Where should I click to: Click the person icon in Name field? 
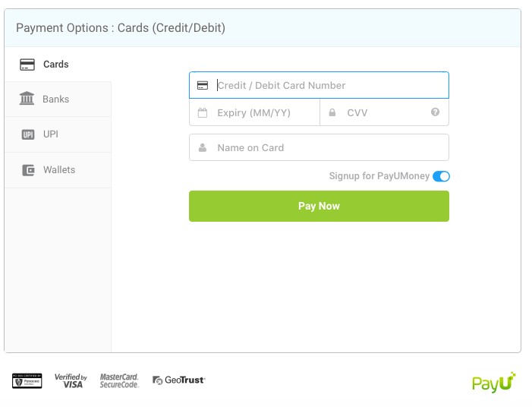203,147
